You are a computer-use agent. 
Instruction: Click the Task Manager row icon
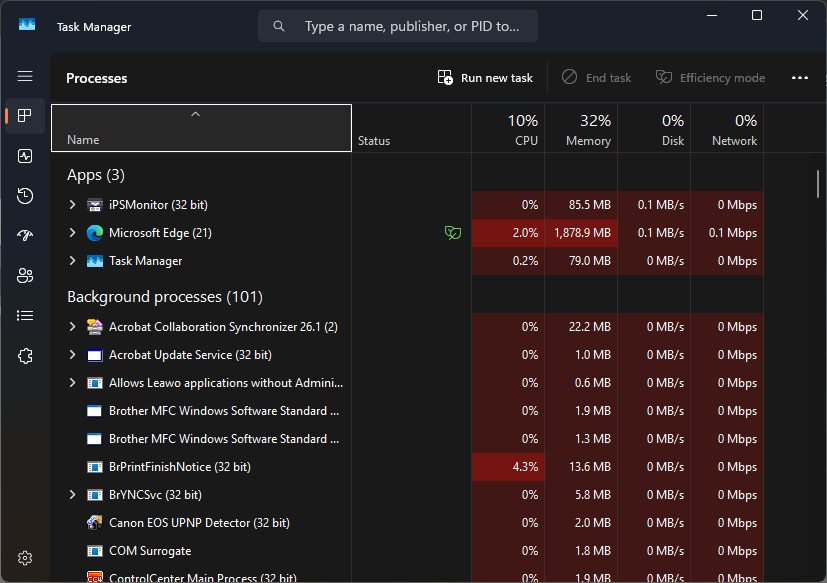pyautogui.click(x=95, y=261)
